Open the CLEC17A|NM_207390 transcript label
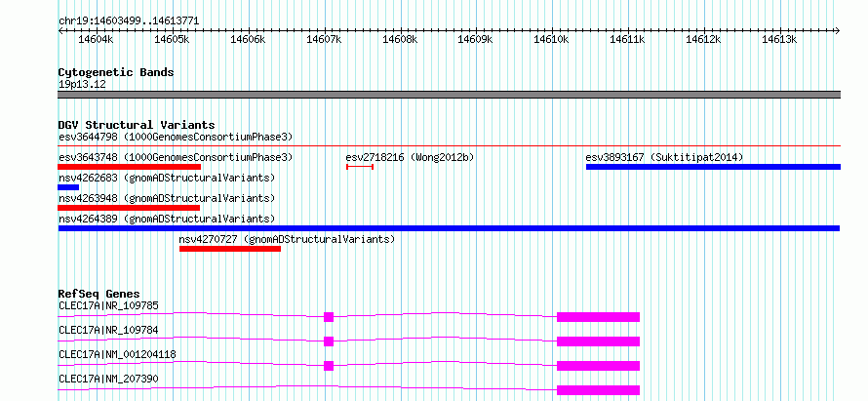Screen dimensions: 868x401 (108, 379)
